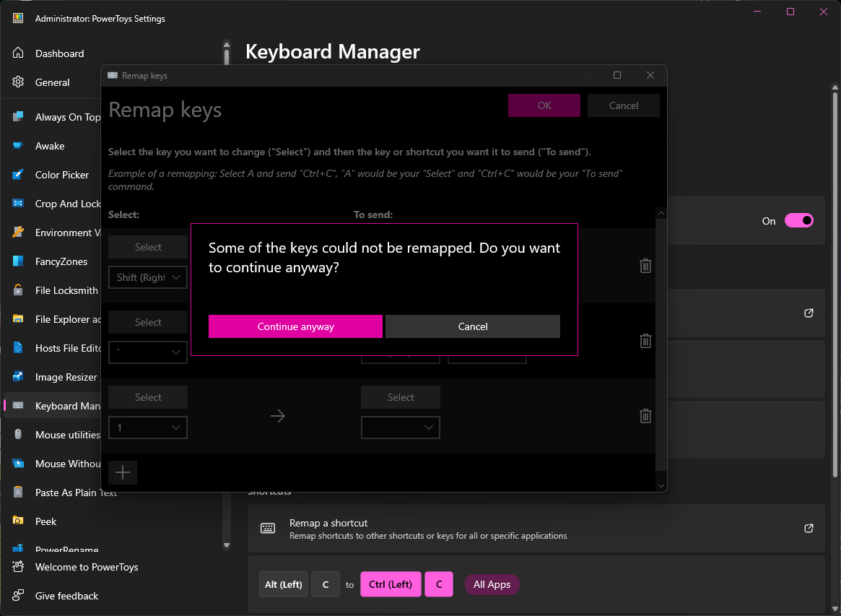Open File Locksmith settings

coord(19,290)
